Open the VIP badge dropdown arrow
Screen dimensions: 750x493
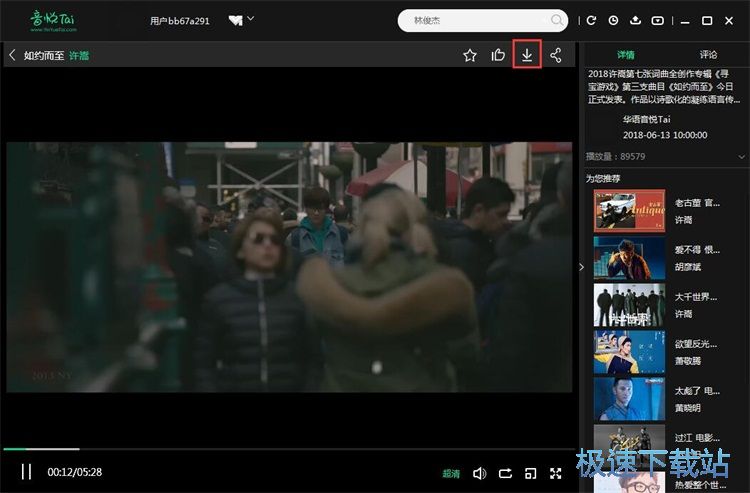tap(251, 19)
